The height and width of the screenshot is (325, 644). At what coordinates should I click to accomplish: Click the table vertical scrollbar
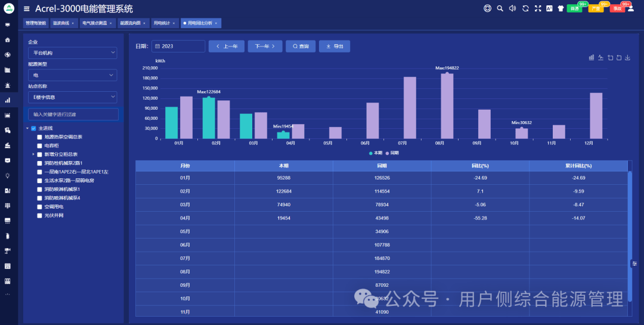pyautogui.click(x=630, y=237)
